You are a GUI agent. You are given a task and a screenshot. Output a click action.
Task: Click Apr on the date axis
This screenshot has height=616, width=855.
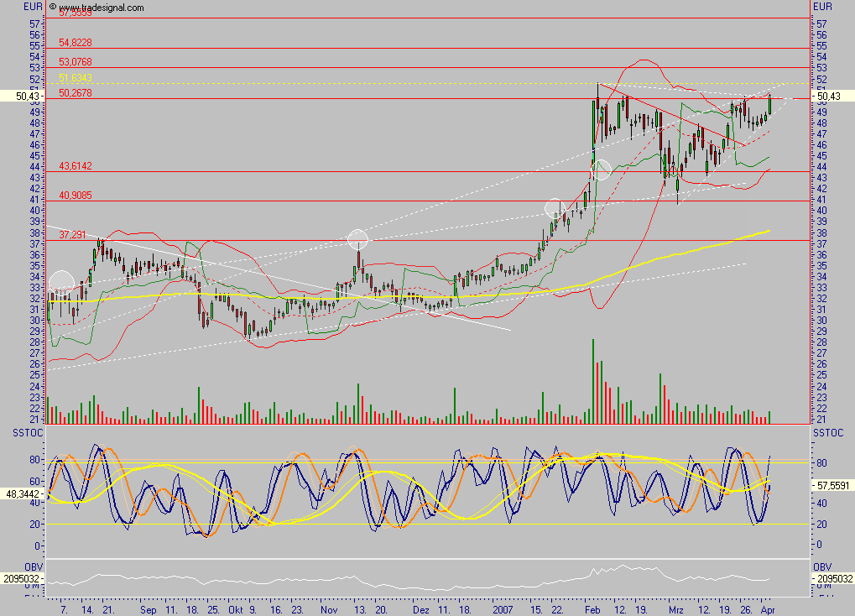pos(767,609)
